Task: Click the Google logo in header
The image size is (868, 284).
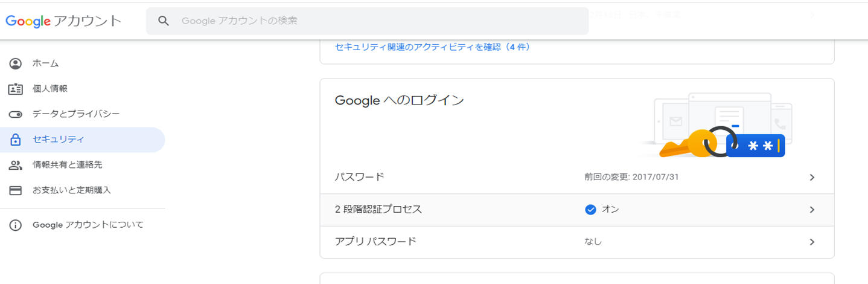Action: (28, 21)
